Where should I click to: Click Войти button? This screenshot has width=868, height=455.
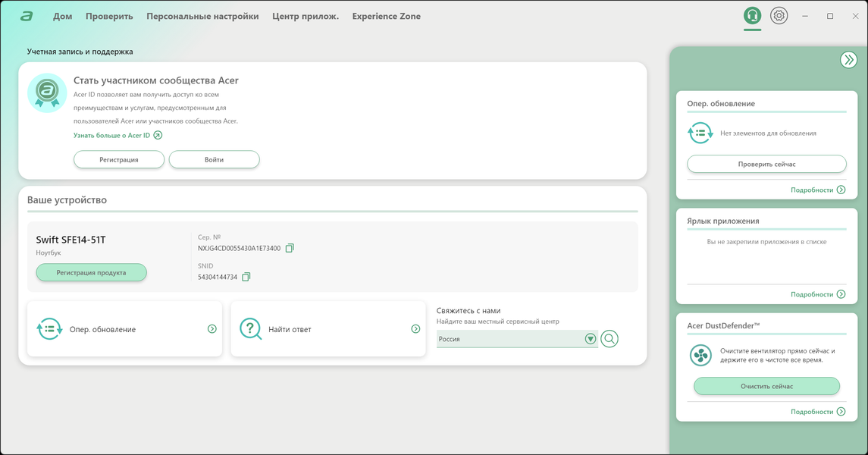215,159
